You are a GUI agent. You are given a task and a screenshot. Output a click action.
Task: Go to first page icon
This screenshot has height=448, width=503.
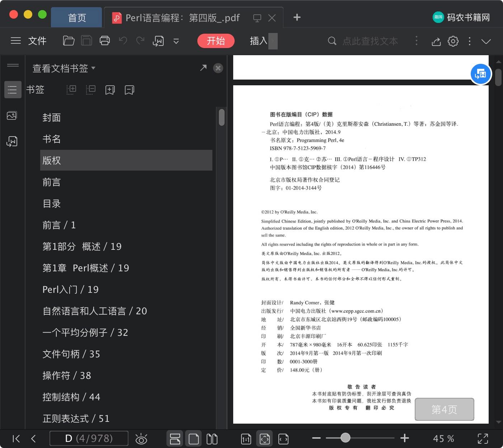(16, 439)
